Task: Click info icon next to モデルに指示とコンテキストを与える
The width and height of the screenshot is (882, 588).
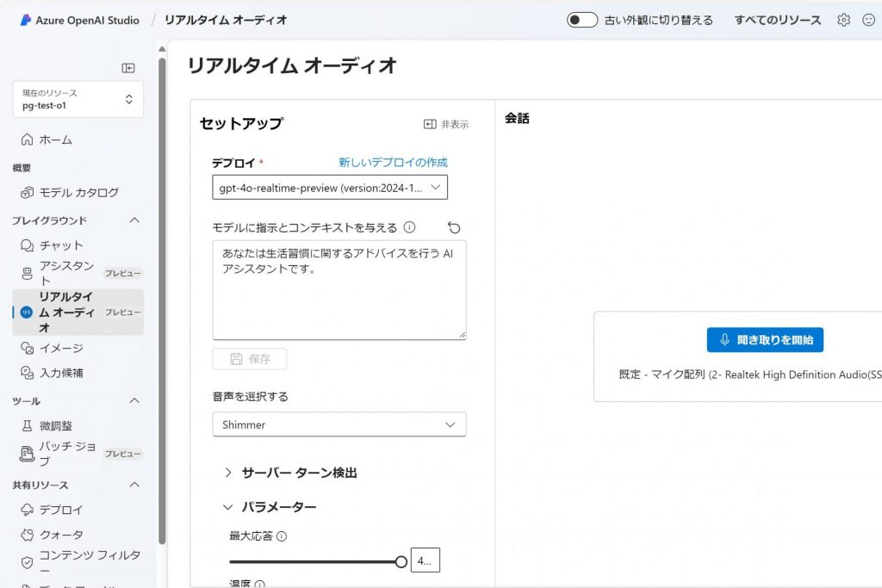Action: tap(409, 227)
